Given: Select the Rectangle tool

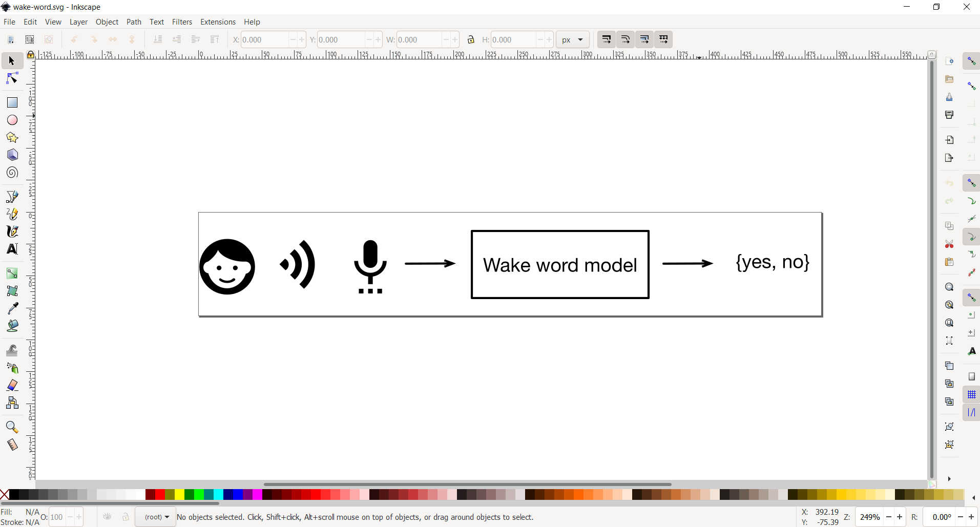Looking at the screenshot, I should pos(12,102).
